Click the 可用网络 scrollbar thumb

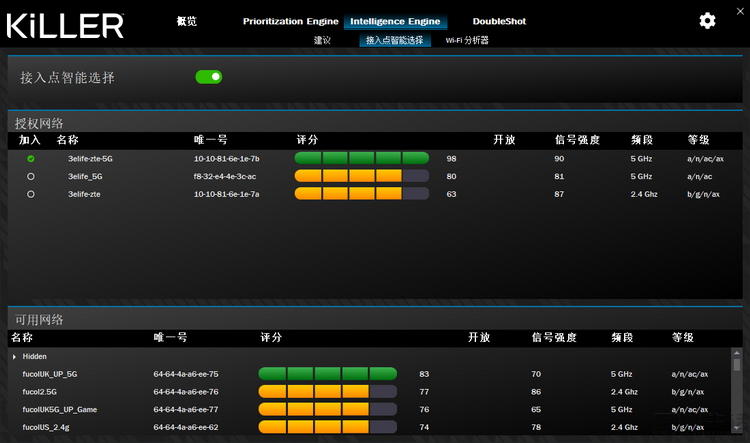(737, 365)
